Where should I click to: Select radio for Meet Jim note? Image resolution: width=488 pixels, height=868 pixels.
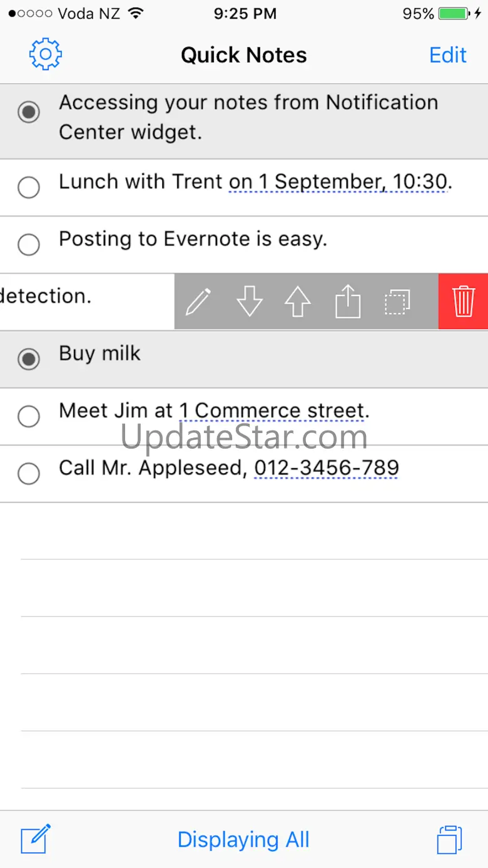(x=29, y=416)
